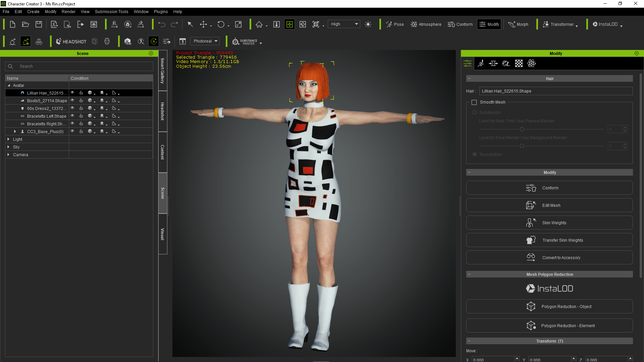
Task: Click the Redo arrow icon
Action: (x=174, y=24)
